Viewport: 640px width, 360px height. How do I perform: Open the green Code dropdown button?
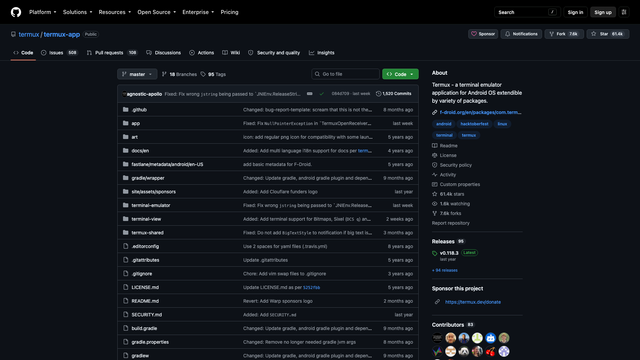pos(400,74)
